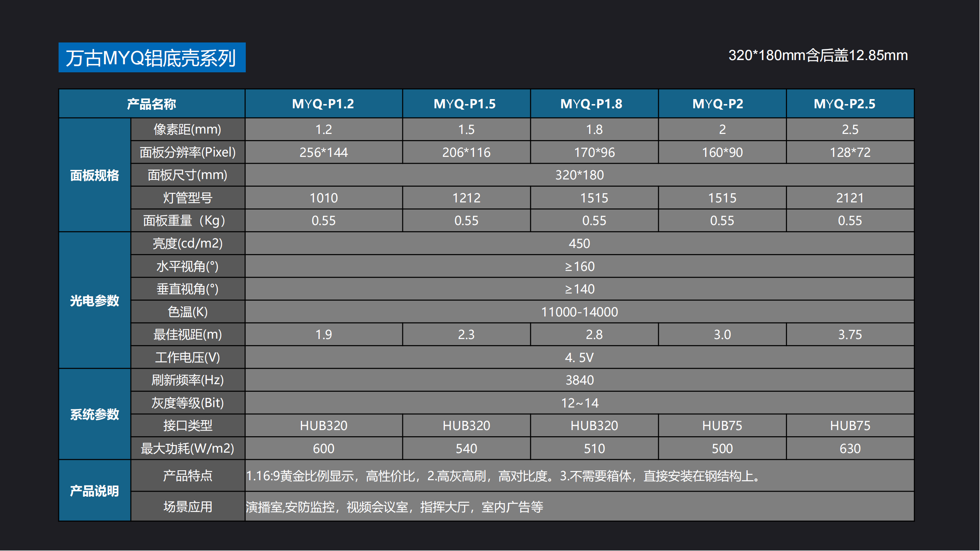
Task: Click the '光电参数' group cell
Action: point(95,300)
